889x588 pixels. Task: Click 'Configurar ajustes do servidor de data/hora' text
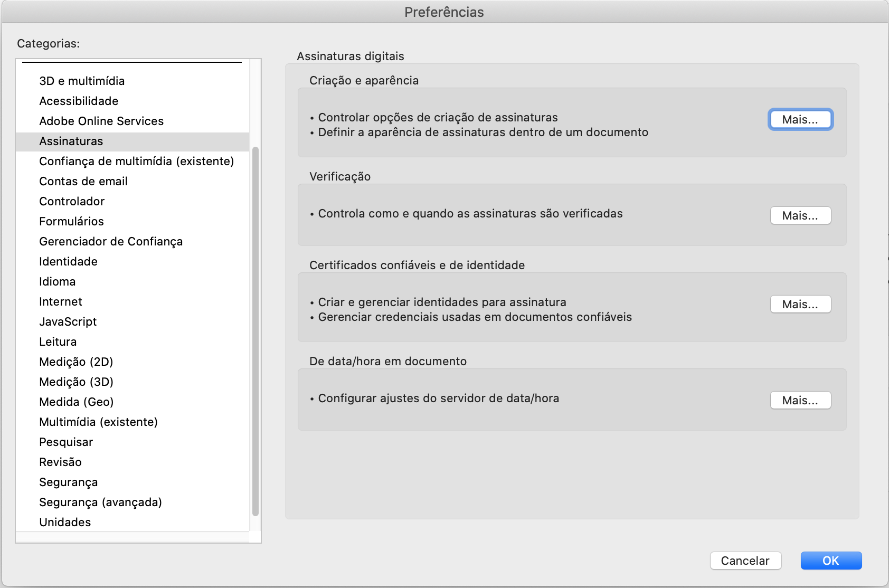point(438,398)
